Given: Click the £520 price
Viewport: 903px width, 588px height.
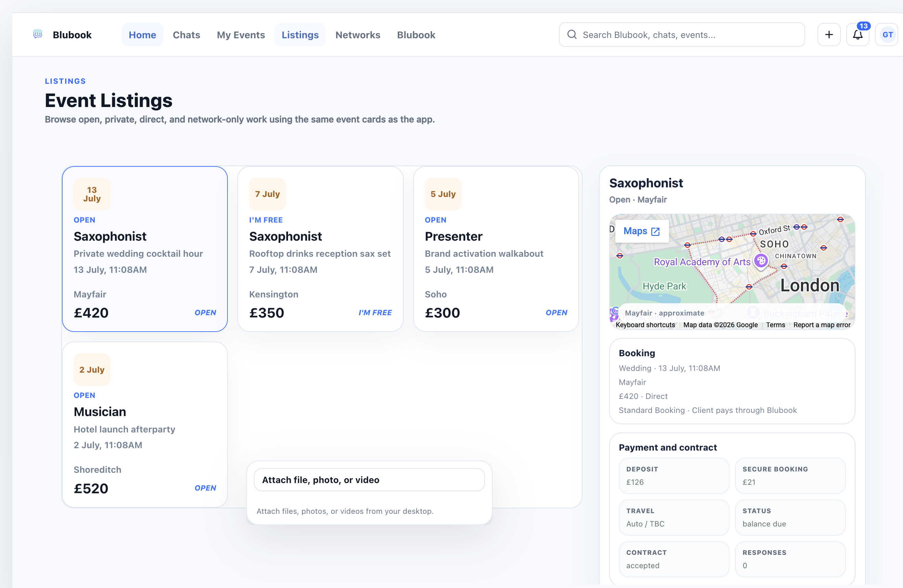Looking at the screenshot, I should [91, 488].
